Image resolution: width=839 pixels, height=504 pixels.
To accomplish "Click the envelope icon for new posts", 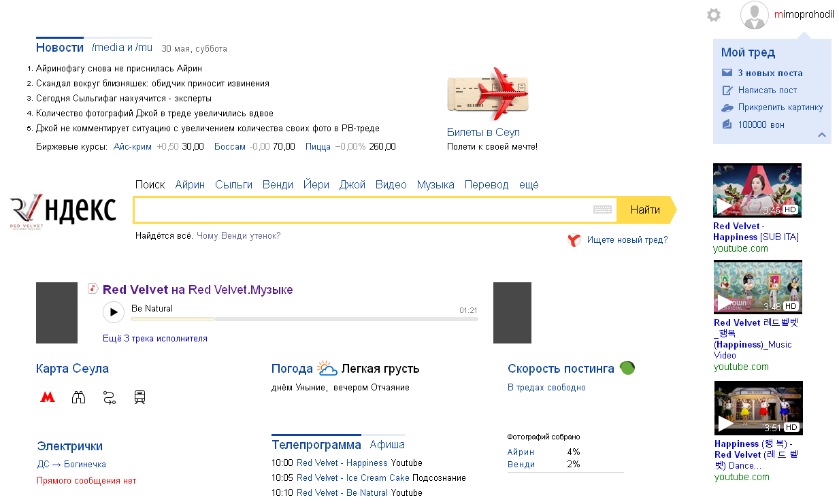I will tap(727, 73).
